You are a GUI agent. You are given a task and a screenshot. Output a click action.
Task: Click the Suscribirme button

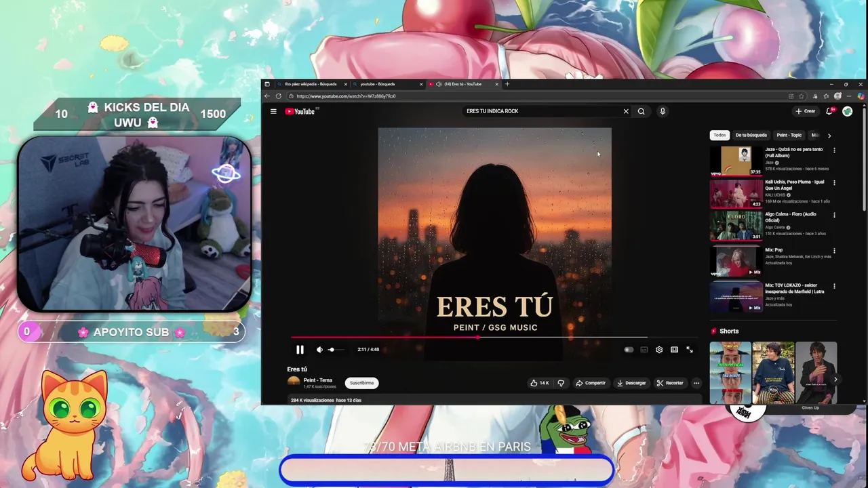click(x=361, y=383)
